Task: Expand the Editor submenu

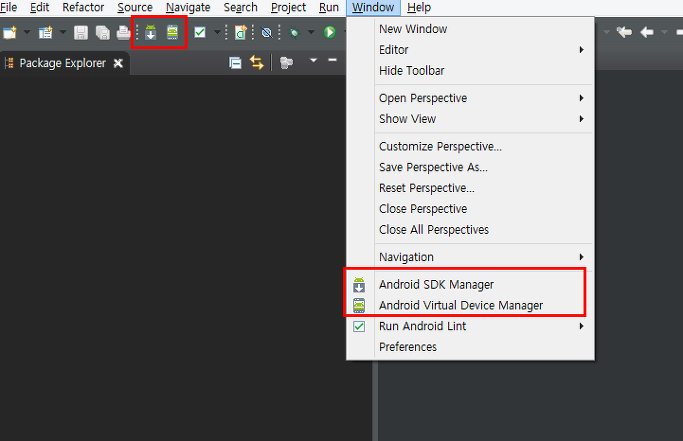Action: (x=470, y=50)
